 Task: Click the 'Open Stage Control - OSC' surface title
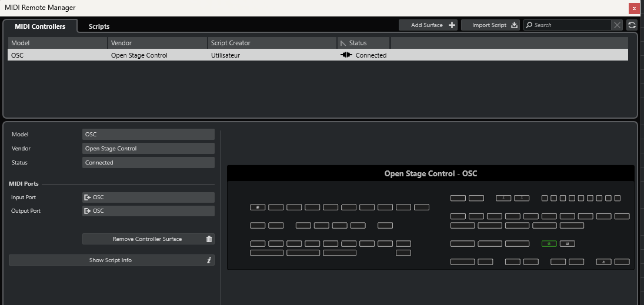[x=431, y=173]
